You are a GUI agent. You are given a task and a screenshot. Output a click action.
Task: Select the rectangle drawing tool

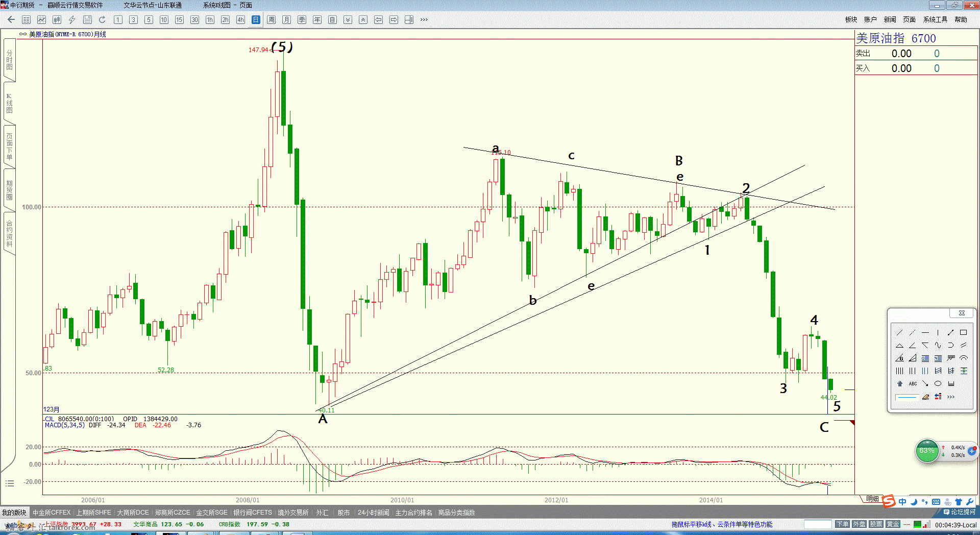(963, 332)
